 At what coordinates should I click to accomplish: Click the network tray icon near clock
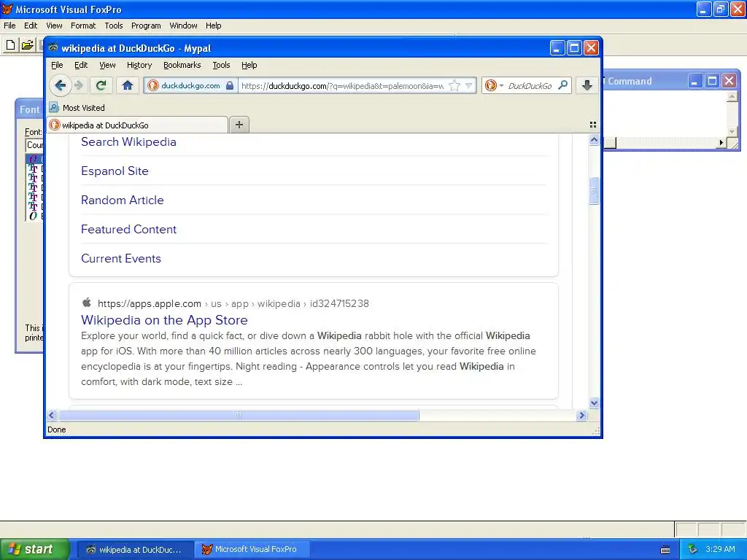point(693,549)
